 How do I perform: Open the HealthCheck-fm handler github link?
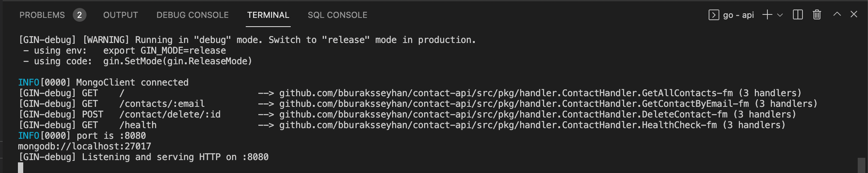coord(498,125)
